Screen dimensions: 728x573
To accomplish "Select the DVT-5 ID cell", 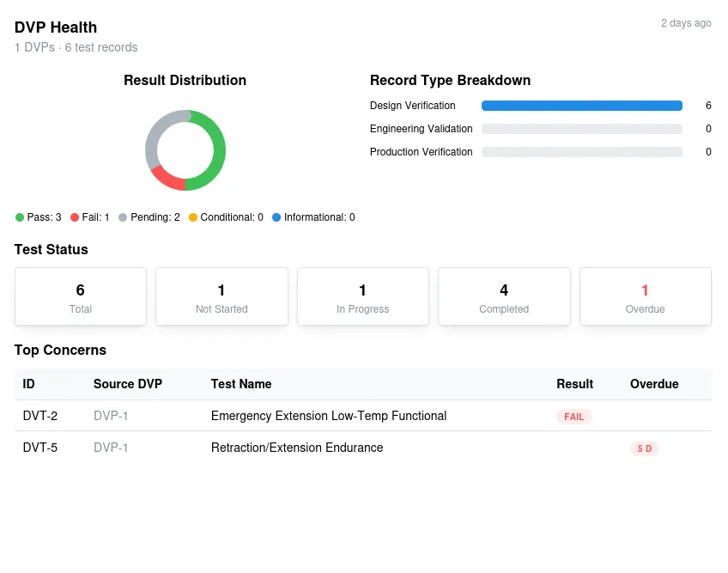I will pyautogui.click(x=40, y=448).
